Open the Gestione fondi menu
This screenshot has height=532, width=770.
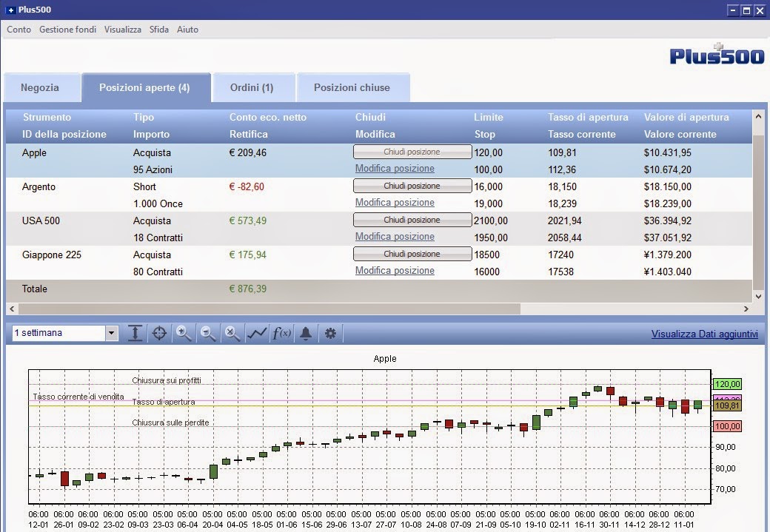68,30
